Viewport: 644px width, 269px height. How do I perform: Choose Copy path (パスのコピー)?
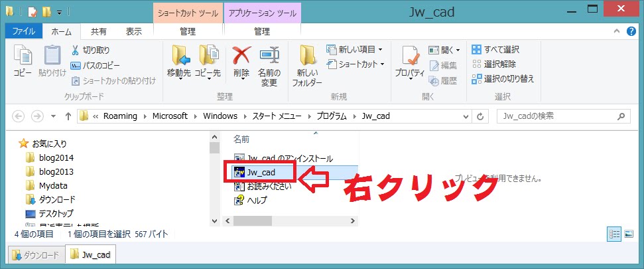[96, 65]
